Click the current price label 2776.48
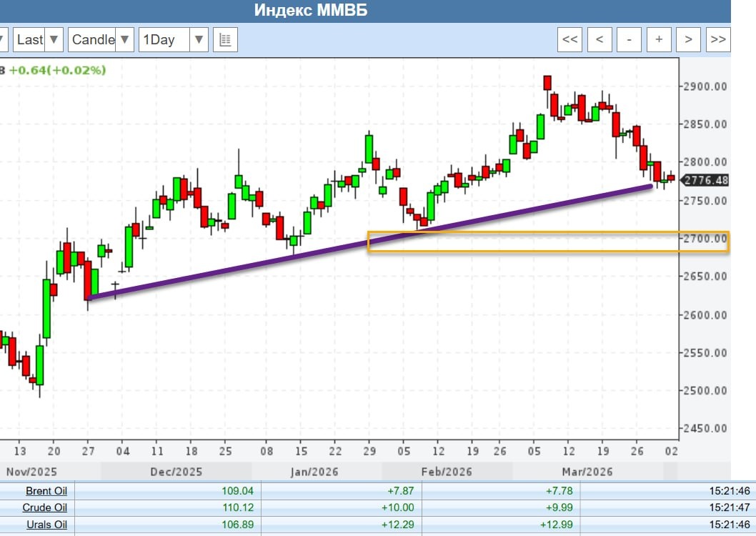The width and height of the screenshot is (756, 536). coord(705,180)
